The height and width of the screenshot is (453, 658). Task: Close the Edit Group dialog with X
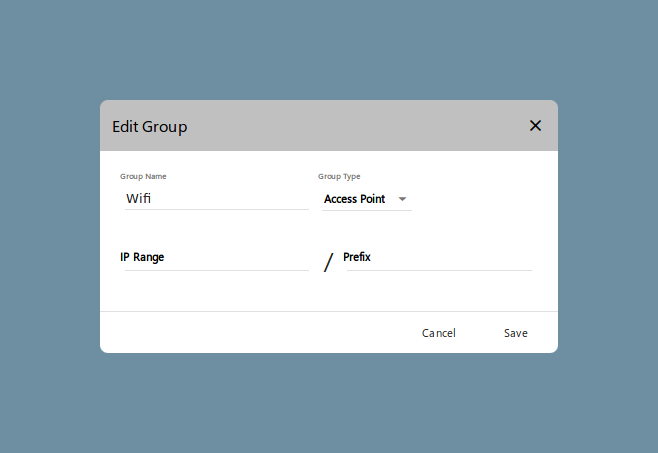click(x=535, y=126)
